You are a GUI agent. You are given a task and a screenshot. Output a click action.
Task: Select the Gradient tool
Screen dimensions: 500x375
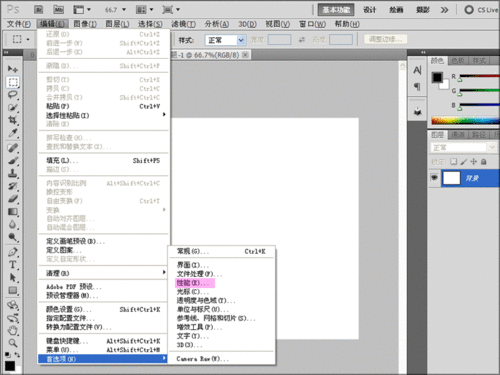click(13, 212)
